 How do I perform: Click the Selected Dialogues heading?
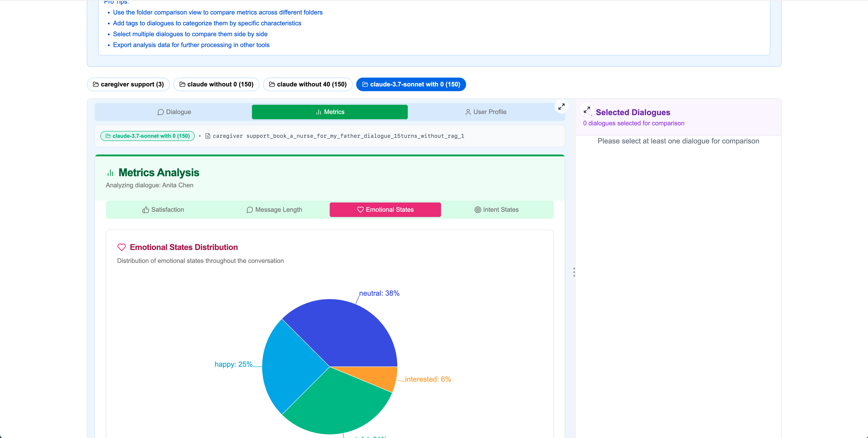point(633,112)
